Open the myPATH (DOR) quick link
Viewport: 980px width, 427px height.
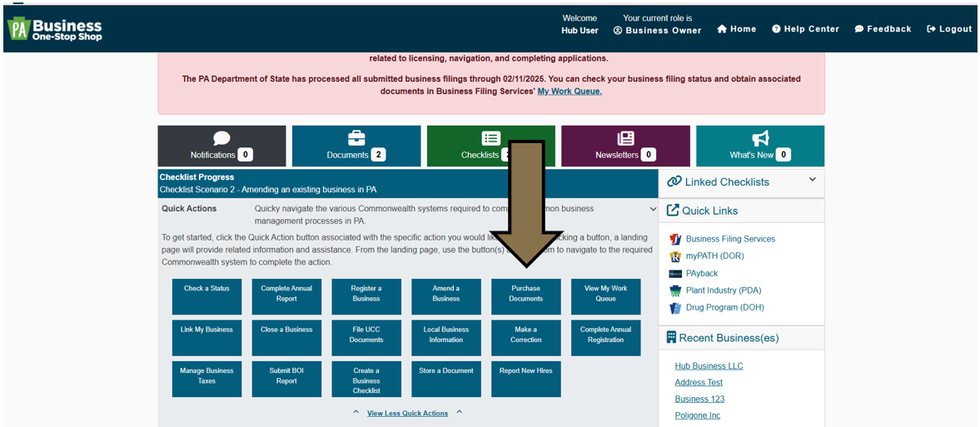(x=715, y=256)
